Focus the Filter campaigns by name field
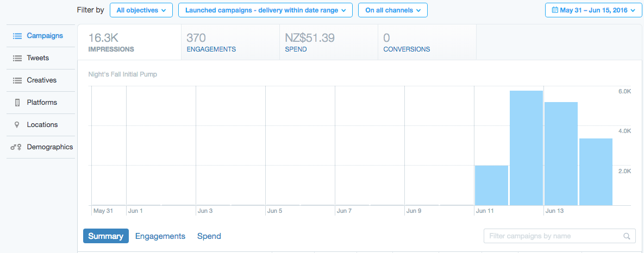This screenshot has width=644, height=253. [x=559, y=236]
